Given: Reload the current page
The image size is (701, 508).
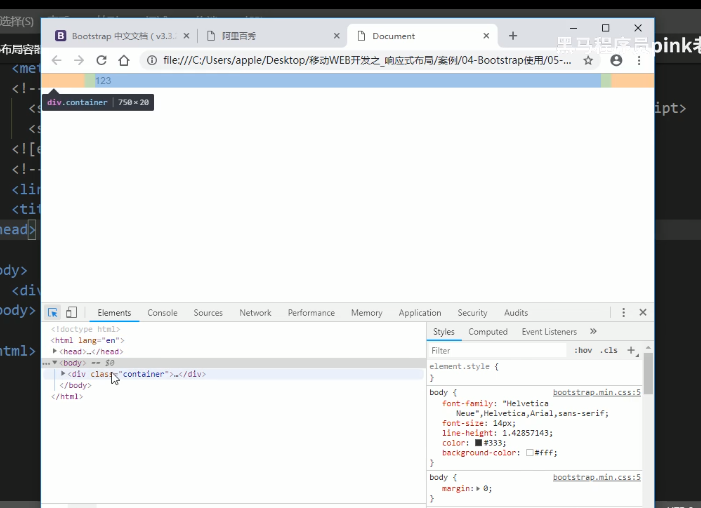Looking at the screenshot, I should (x=101, y=60).
